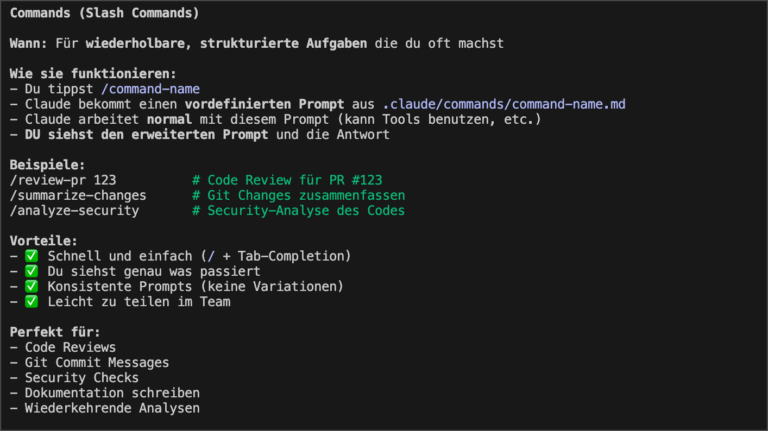Click the blue /command-name text

click(150, 88)
